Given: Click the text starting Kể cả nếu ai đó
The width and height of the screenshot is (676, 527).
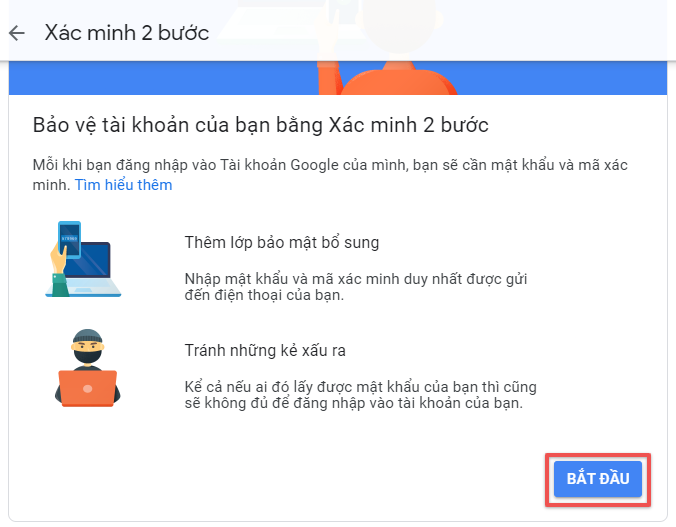Looking at the screenshot, I should (x=360, y=395).
